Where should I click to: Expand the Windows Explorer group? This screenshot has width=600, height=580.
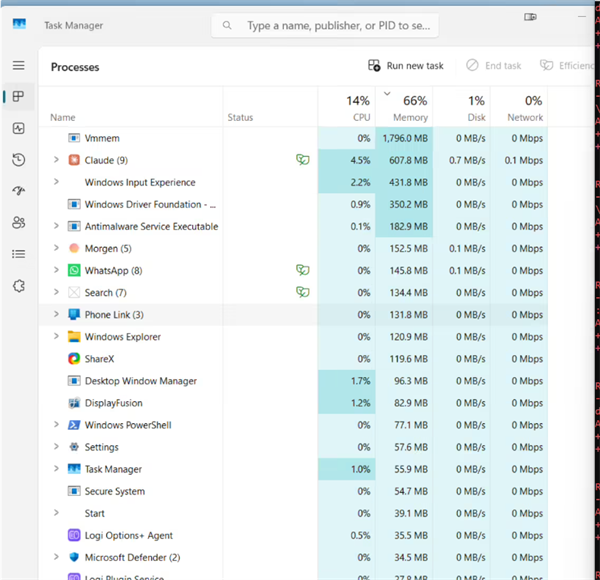point(56,336)
